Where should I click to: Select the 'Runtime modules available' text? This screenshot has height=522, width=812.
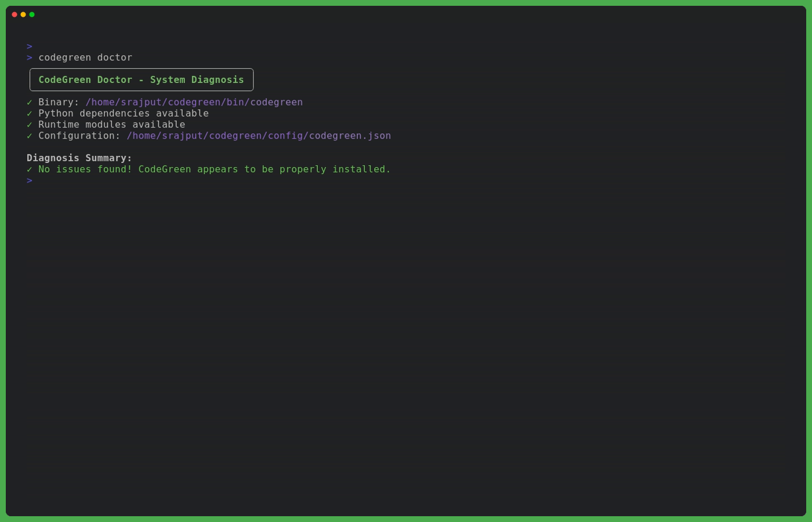point(112,125)
